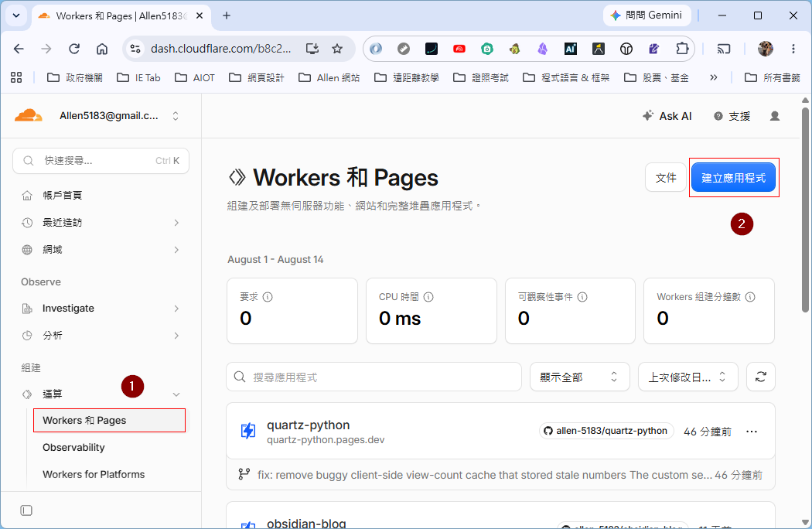Open the 政府機關 bookmark folder
Viewport: 812px width, 529px height.
75,77
